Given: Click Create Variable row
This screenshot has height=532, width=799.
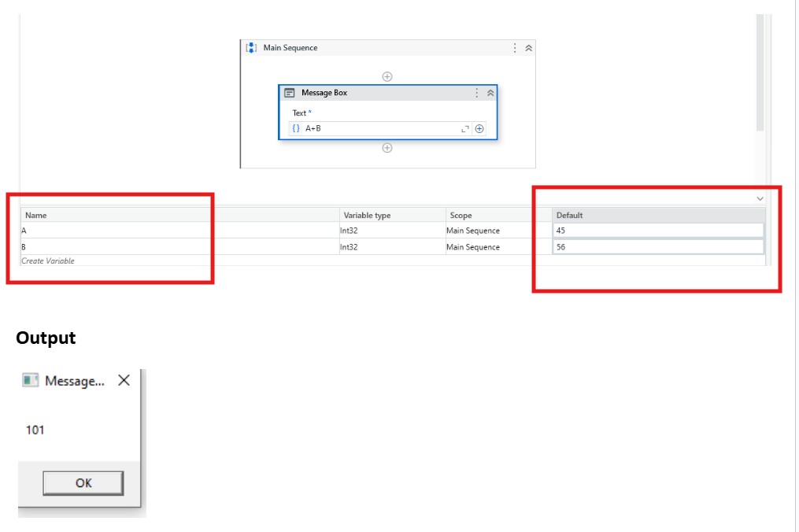Looking at the screenshot, I should pyautogui.click(x=49, y=260).
